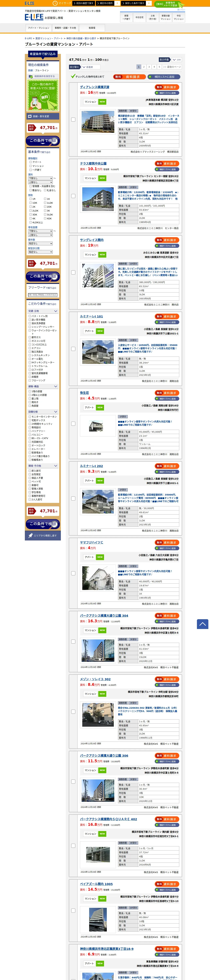Tick the アパート building-type filter checkbox

[30, 162]
